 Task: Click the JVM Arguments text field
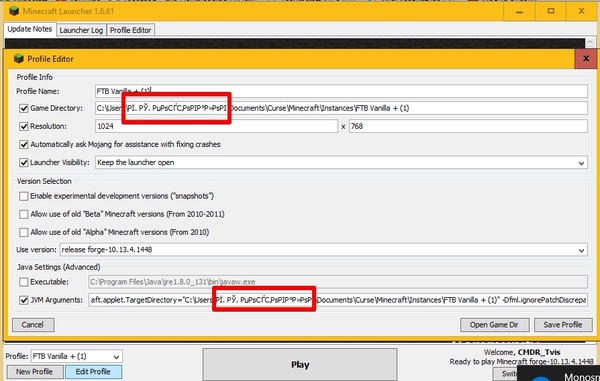(338, 300)
